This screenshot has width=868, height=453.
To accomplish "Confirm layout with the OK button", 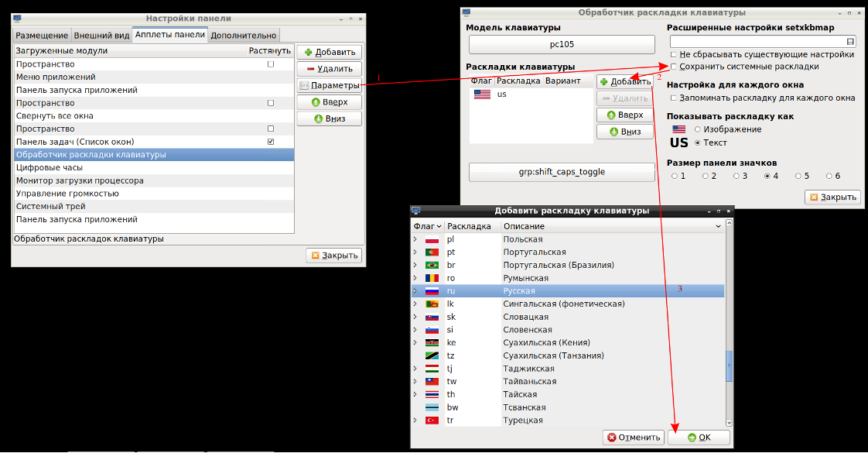I will pyautogui.click(x=699, y=438).
